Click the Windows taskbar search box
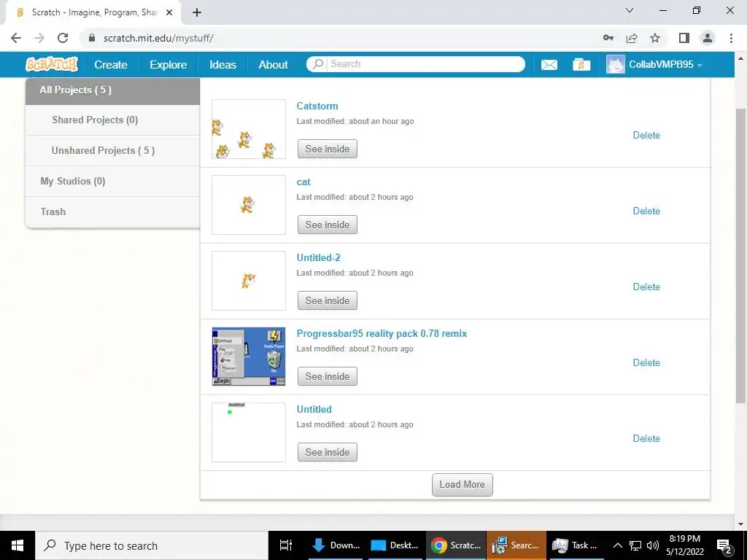 [x=152, y=545]
